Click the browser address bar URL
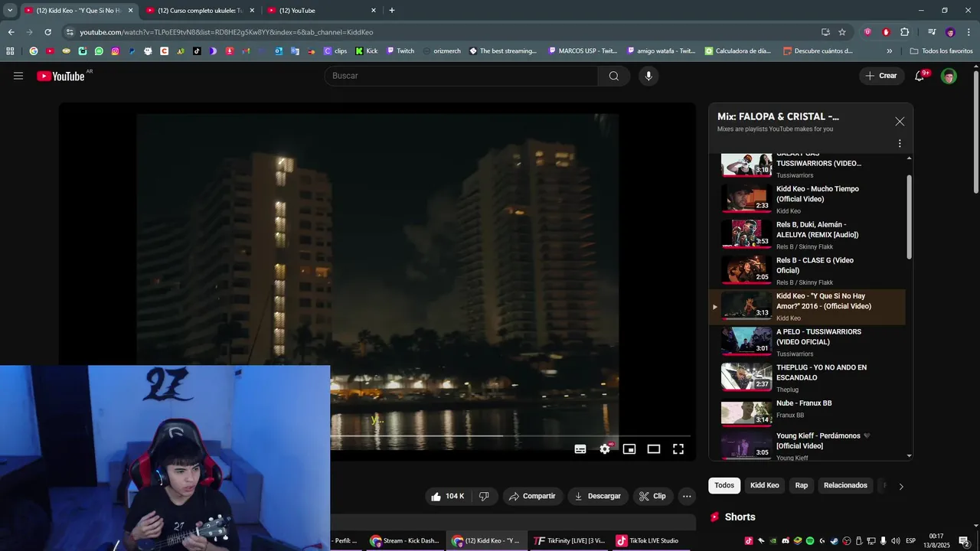This screenshot has width=980, height=551. click(227, 32)
